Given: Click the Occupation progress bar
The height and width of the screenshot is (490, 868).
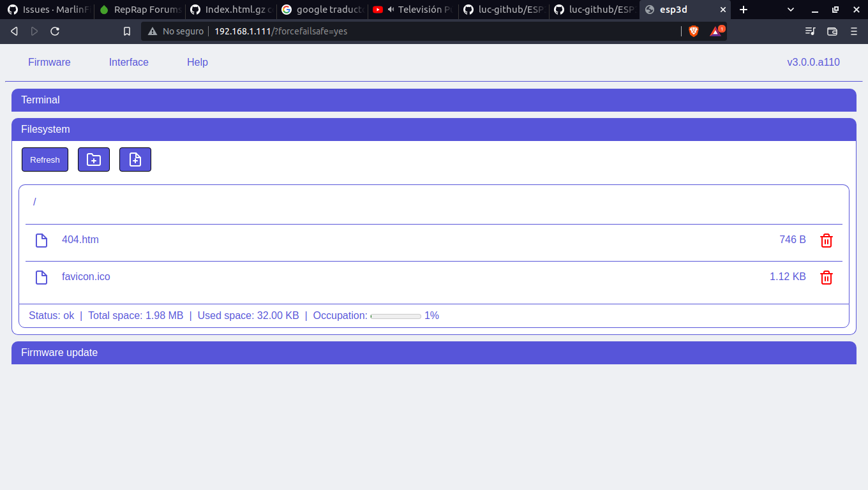Looking at the screenshot, I should [x=396, y=315].
